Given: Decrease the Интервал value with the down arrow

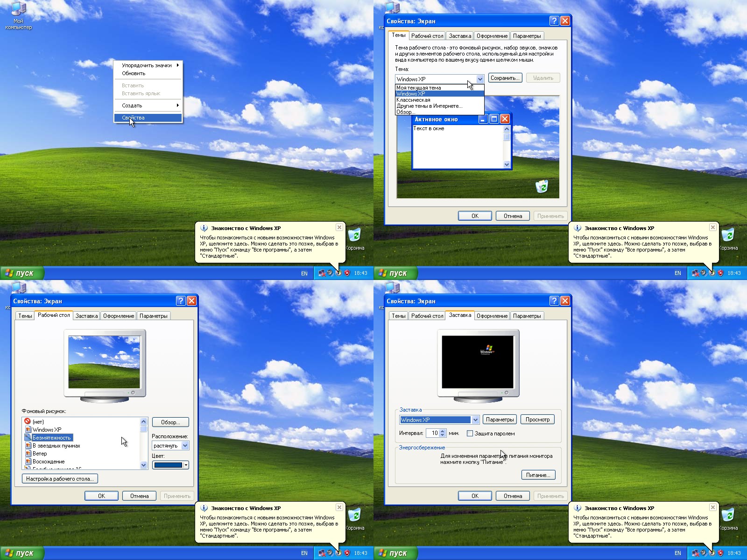Looking at the screenshot, I should [x=443, y=435].
